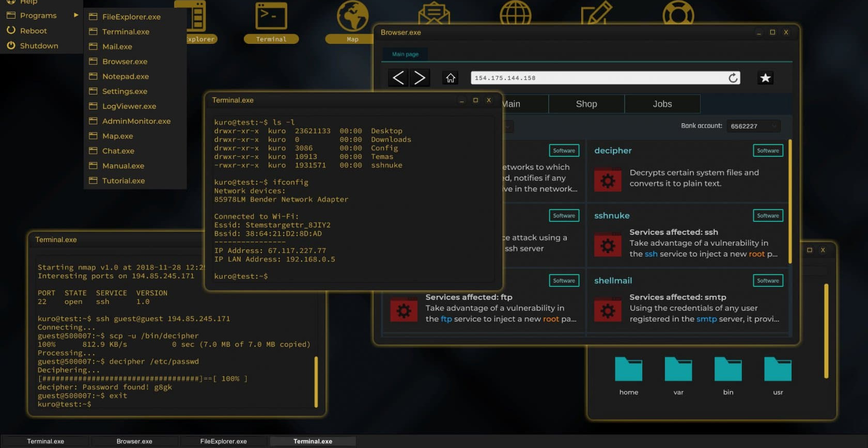
Task: Switch to the Shop tab
Action: pyautogui.click(x=586, y=104)
